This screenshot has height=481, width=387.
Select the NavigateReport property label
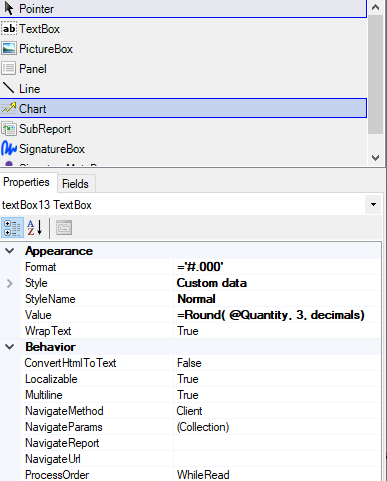62,443
